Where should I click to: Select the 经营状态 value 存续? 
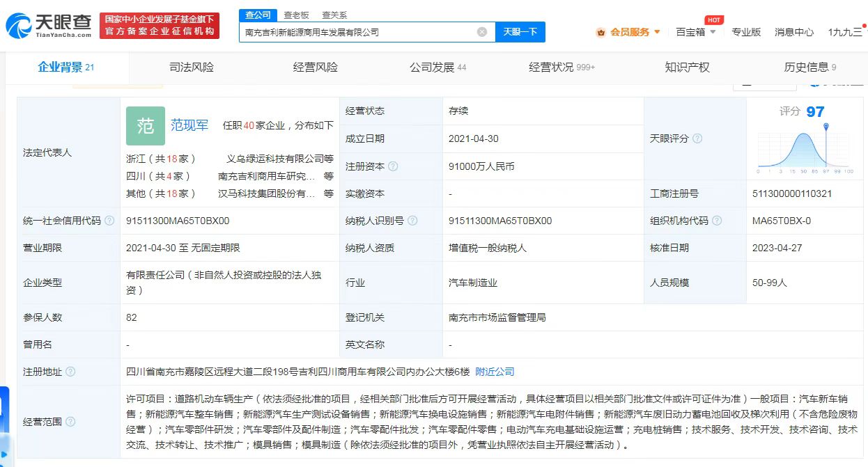point(458,111)
